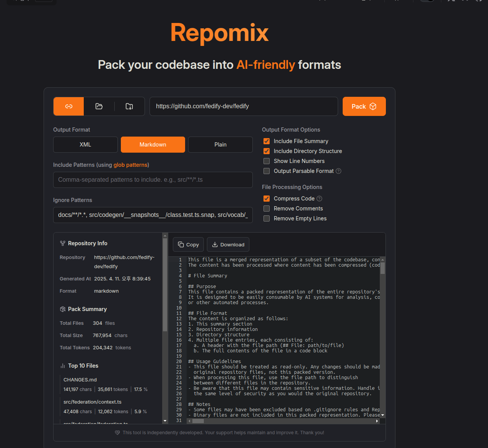The height and width of the screenshot is (448, 488).
Task: Enable Show Line Numbers
Action: pos(267,161)
